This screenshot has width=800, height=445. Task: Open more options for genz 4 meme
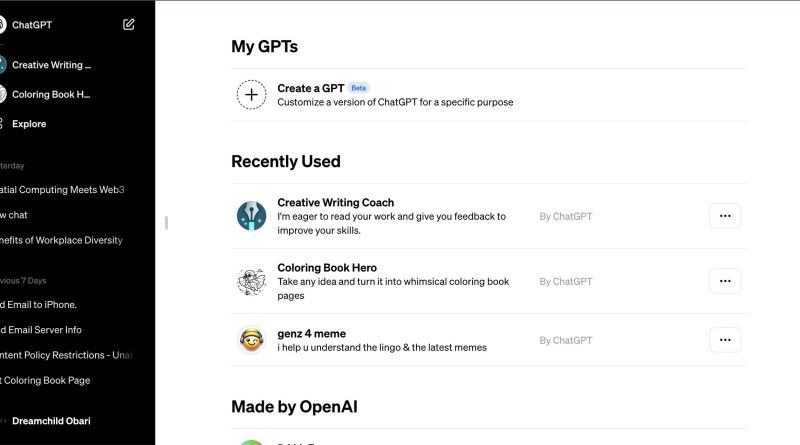click(x=725, y=340)
